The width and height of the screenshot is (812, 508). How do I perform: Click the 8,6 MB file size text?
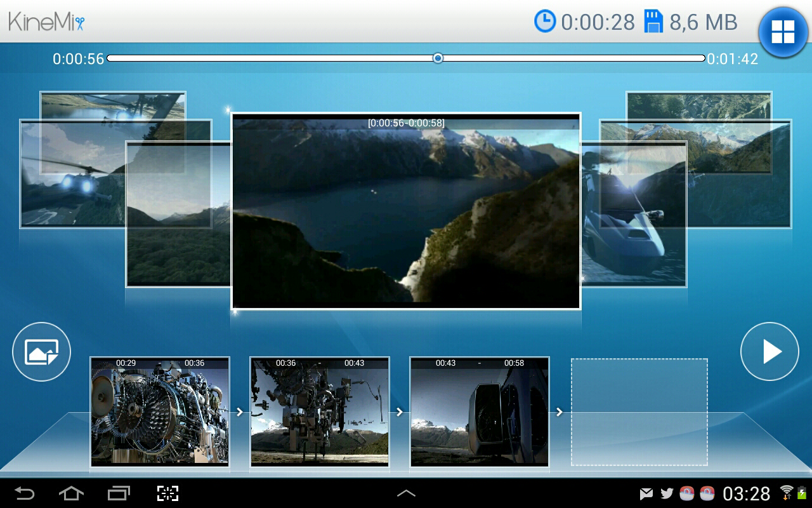coord(704,22)
